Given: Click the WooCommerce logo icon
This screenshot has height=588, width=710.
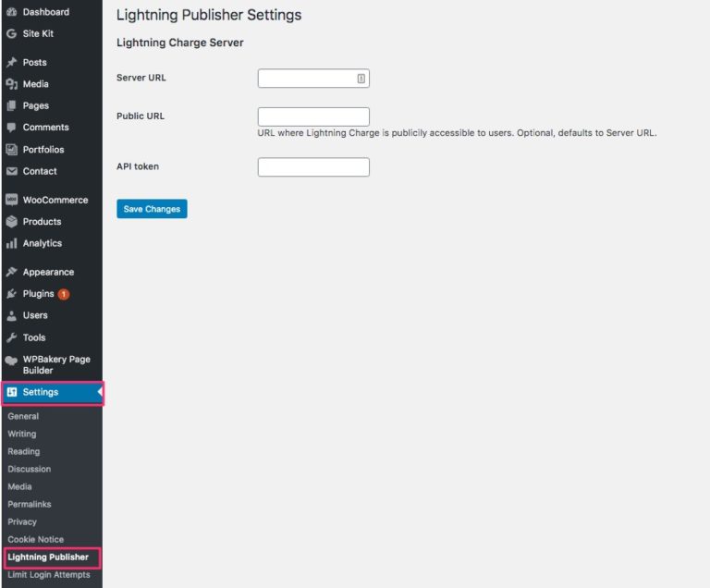Looking at the screenshot, I should point(12,200).
